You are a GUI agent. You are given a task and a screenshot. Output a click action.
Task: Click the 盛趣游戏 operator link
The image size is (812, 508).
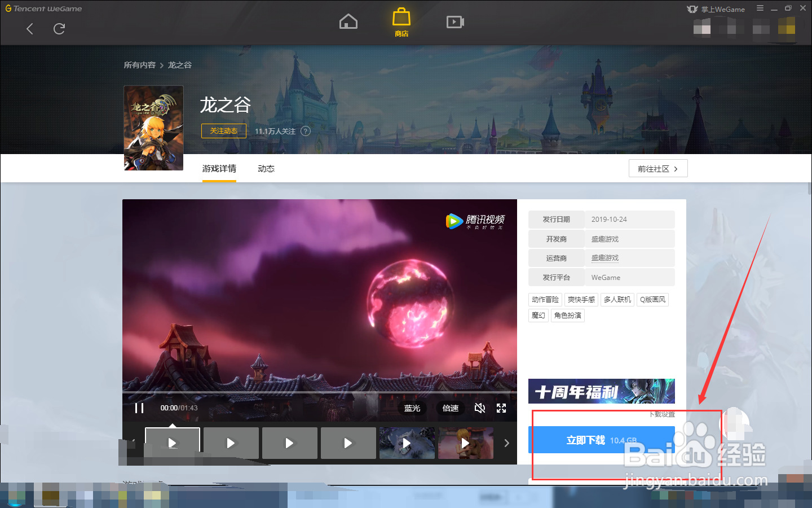tap(605, 258)
